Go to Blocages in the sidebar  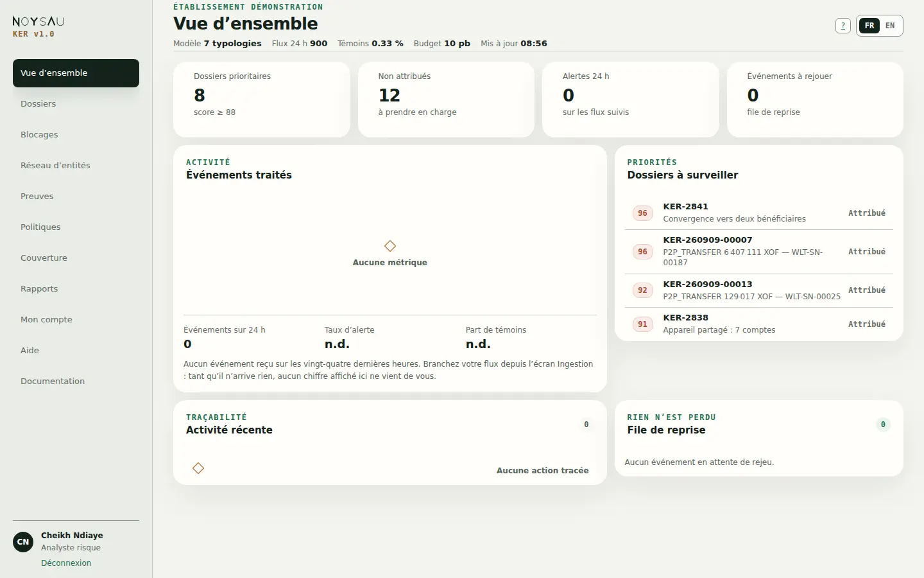point(76,135)
